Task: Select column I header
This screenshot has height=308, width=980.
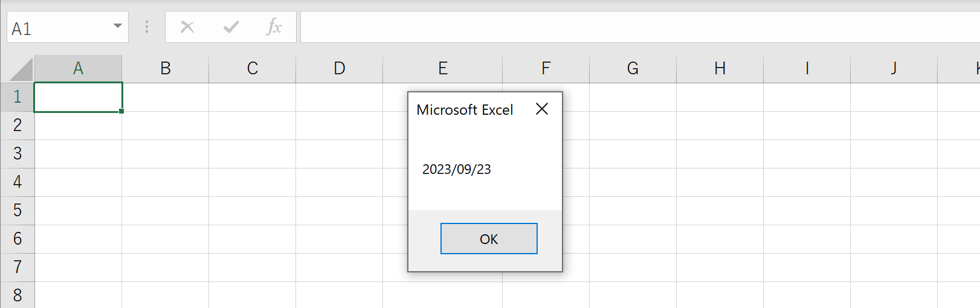Action: pyautogui.click(x=807, y=69)
